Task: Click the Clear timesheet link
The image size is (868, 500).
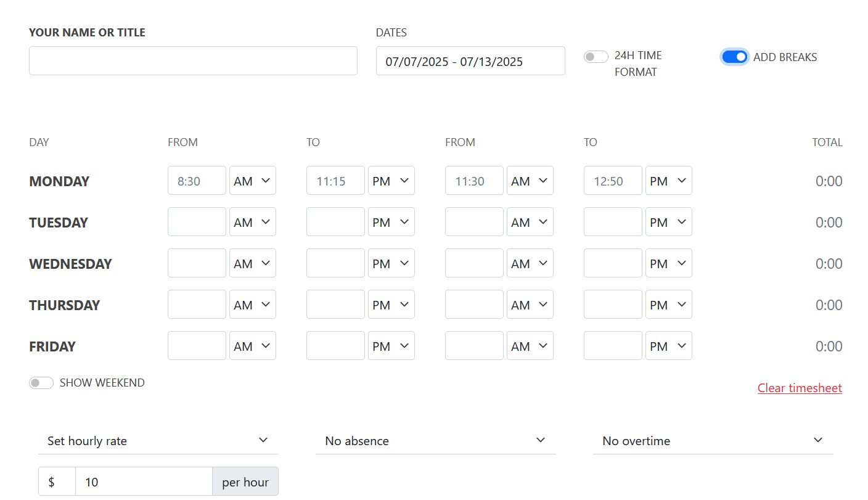Action: pos(799,388)
